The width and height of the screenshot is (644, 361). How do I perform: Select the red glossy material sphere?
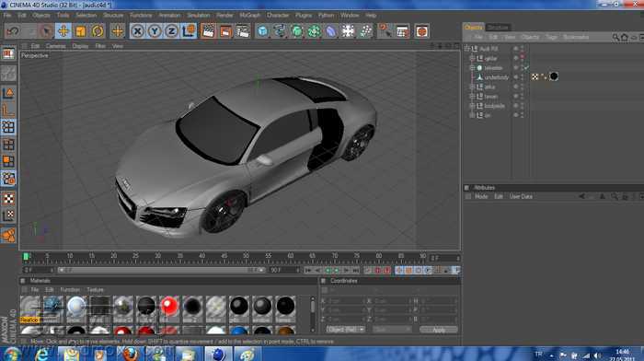pyautogui.click(x=169, y=307)
